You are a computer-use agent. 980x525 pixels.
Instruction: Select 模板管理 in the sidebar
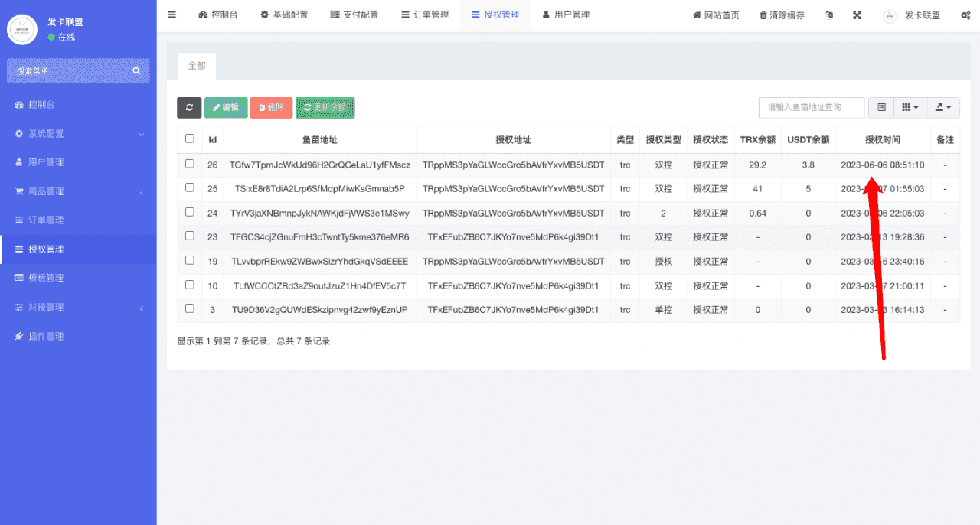[46, 278]
